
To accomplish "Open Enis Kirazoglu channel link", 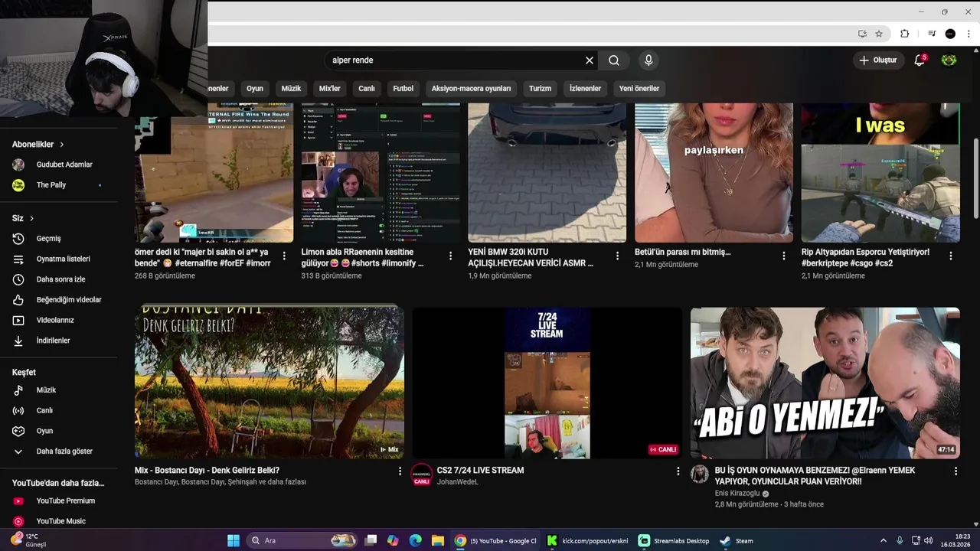I will click(737, 494).
